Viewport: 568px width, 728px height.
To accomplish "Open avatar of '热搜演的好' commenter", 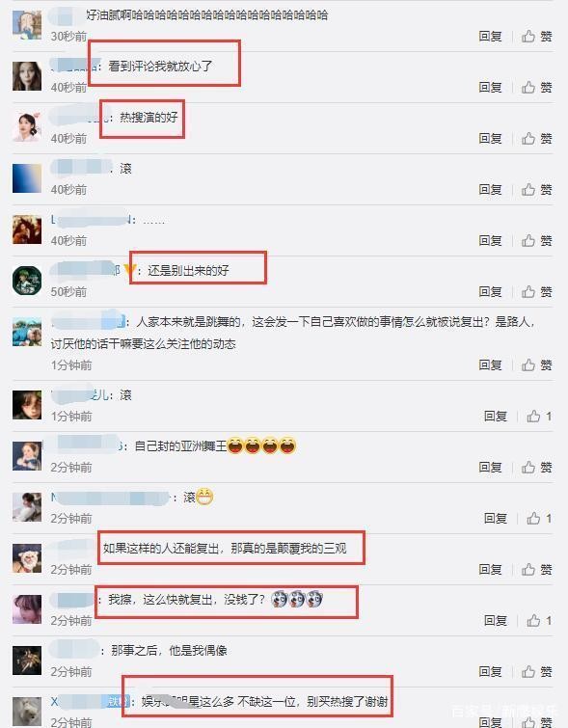I will click(26, 126).
